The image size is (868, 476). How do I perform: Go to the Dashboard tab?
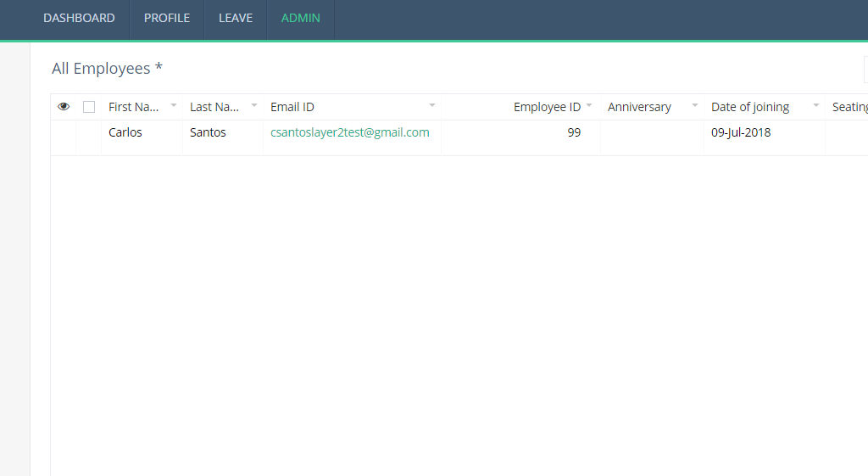pos(79,18)
